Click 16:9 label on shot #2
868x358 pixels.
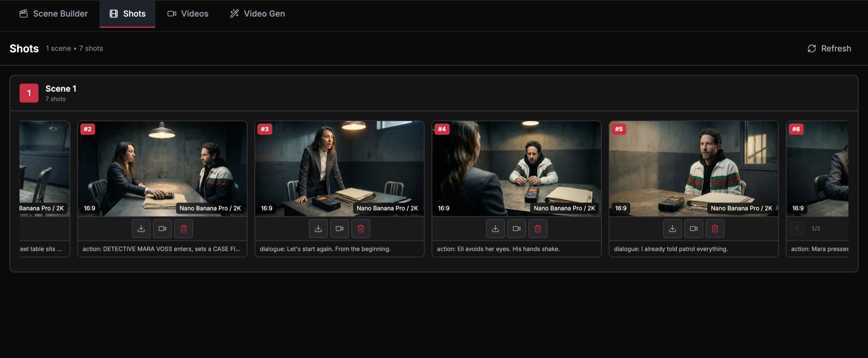(89, 209)
